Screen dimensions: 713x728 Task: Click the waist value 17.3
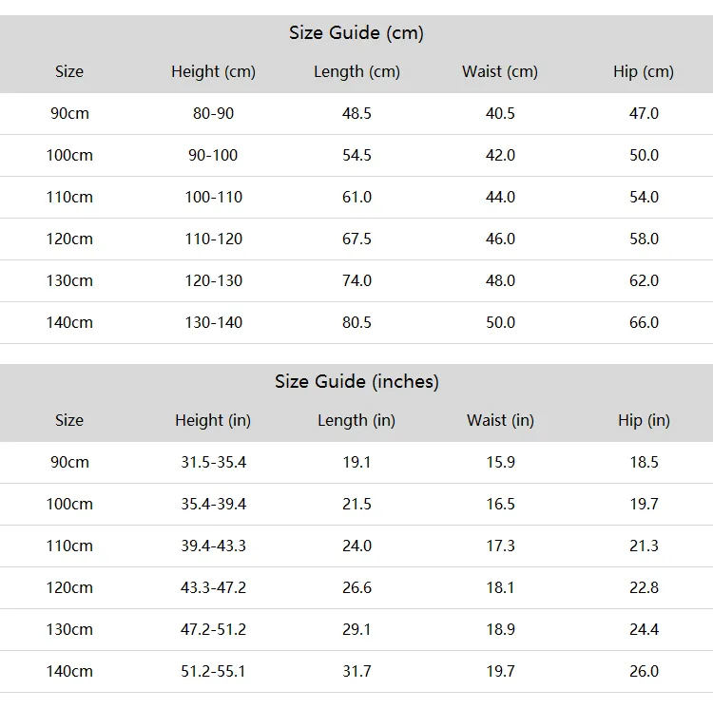pos(500,546)
